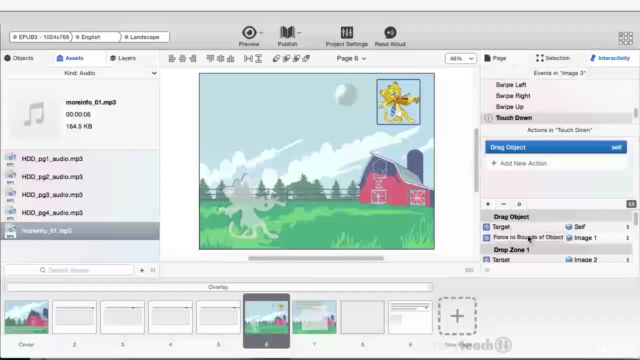Screen dimensions: 640x360
Task: Click the Preview eye icon
Action: [249, 32]
